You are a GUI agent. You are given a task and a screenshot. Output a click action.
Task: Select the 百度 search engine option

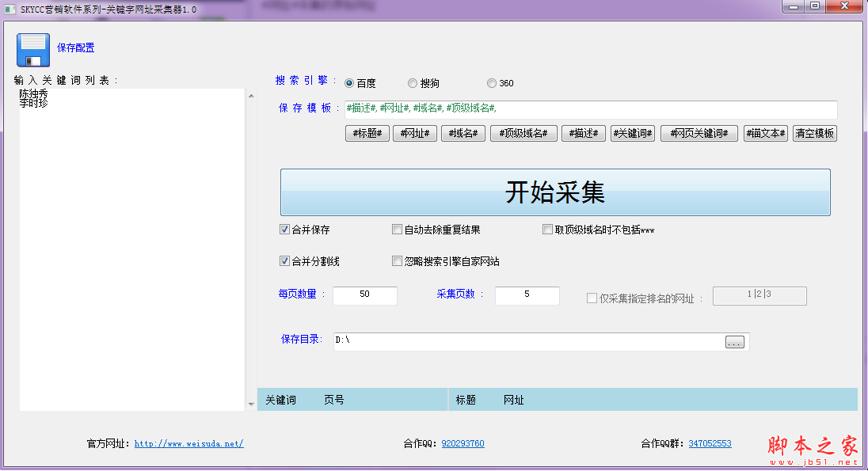(x=349, y=83)
